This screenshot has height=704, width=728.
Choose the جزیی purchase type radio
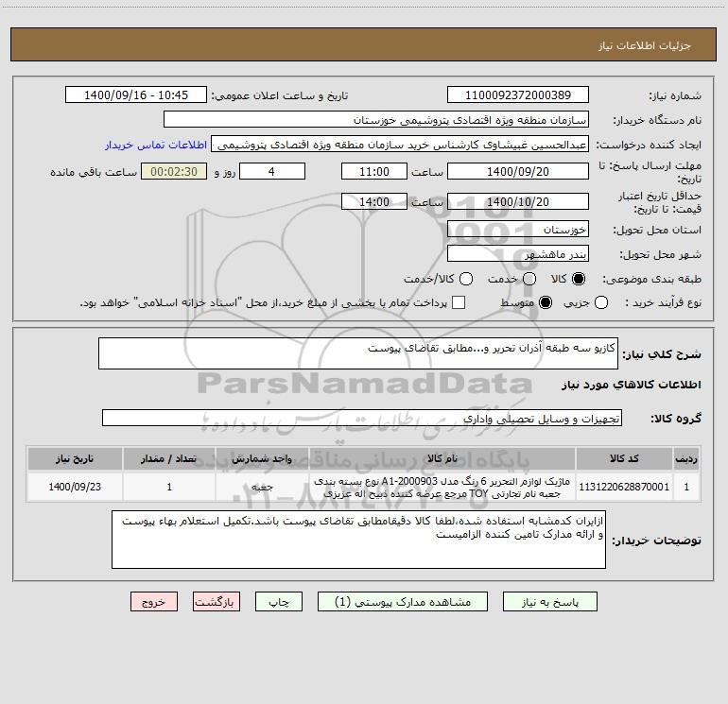pos(601,302)
